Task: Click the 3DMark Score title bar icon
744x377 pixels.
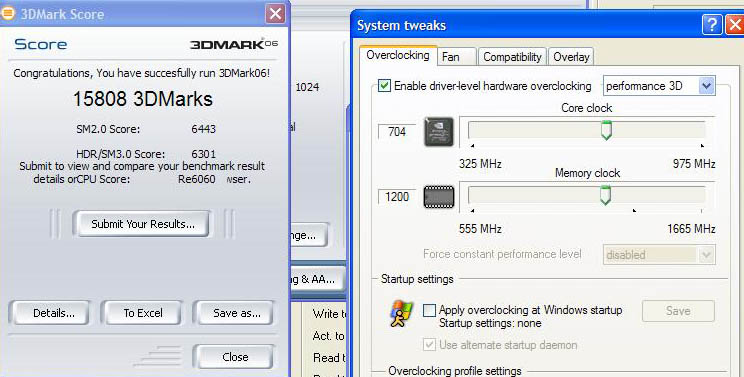Action: coord(8,13)
